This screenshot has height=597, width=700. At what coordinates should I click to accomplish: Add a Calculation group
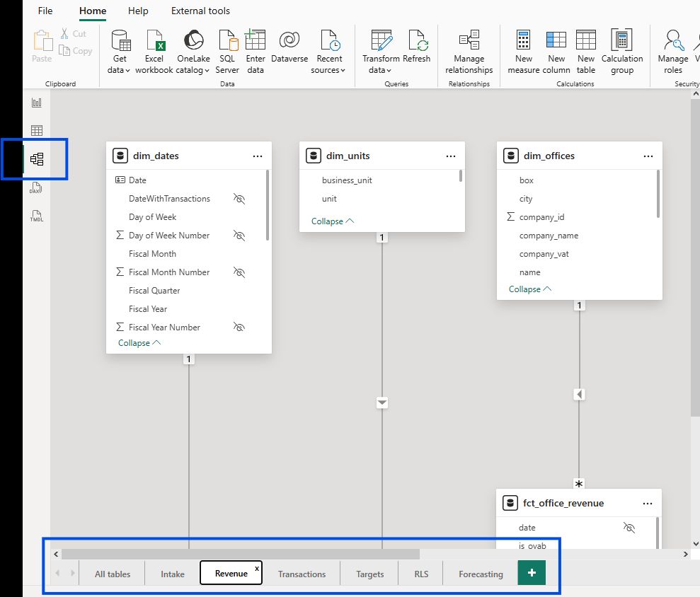pos(622,52)
